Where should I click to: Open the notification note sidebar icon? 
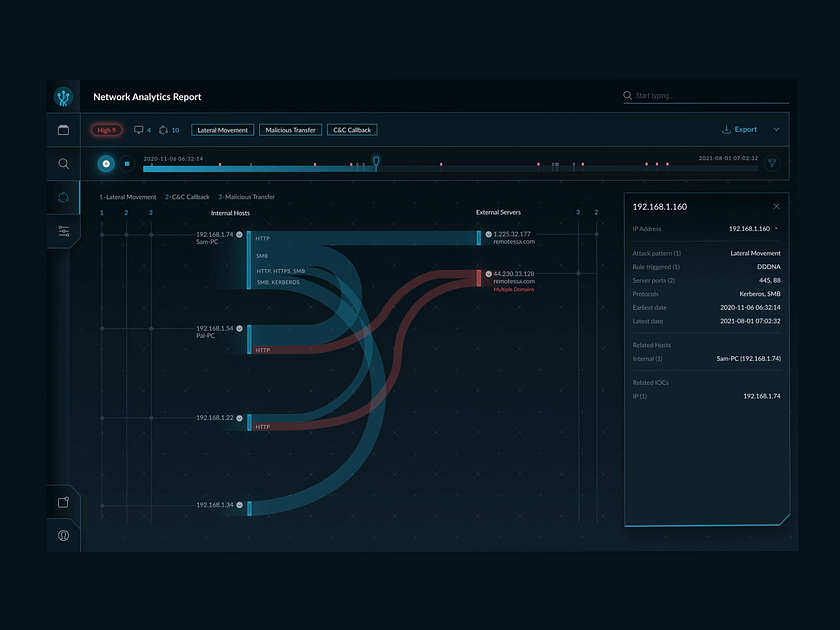63,502
